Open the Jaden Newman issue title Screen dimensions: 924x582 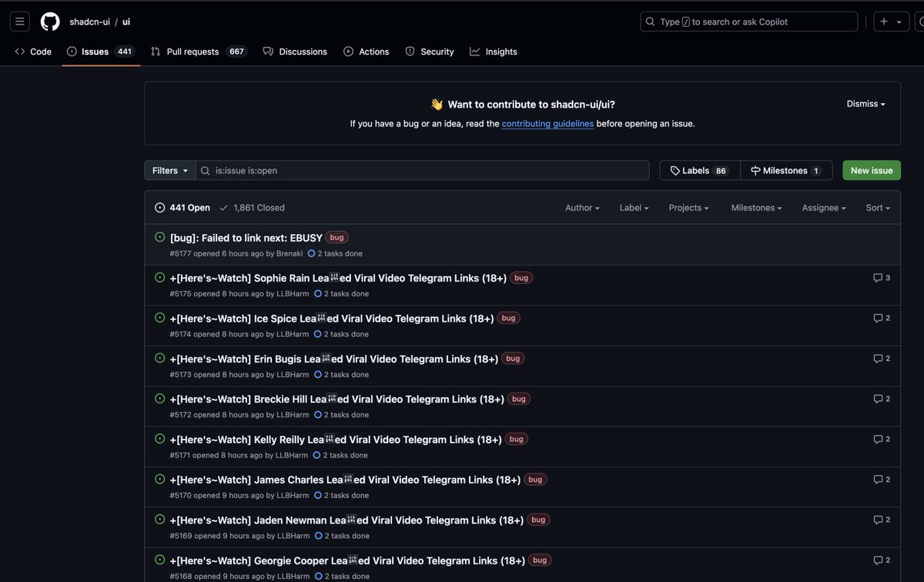click(x=346, y=520)
